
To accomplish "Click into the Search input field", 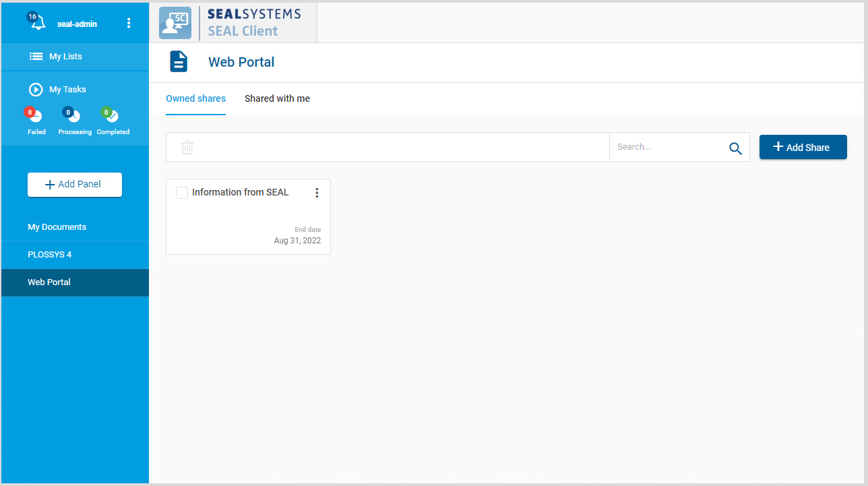I will (x=667, y=147).
